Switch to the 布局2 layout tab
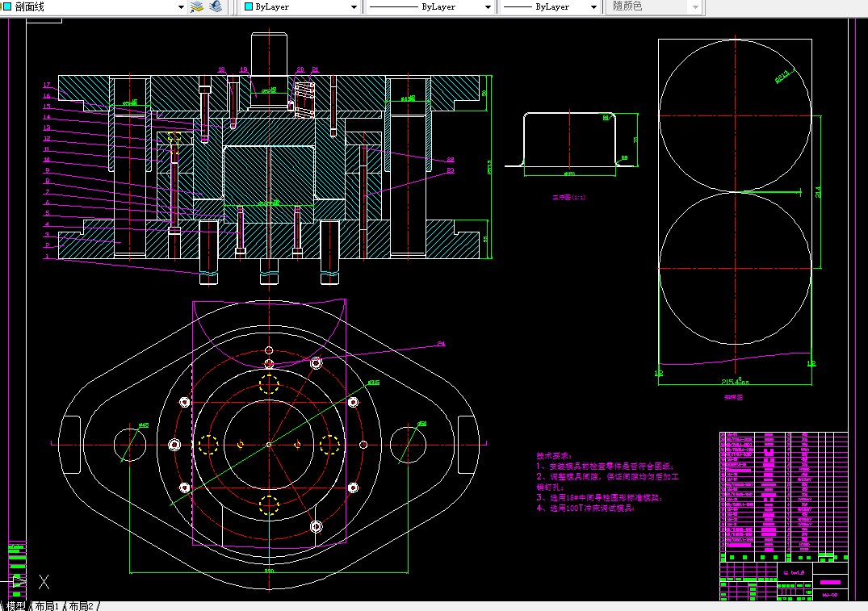The width and height of the screenshot is (868, 611). [82, 606]
